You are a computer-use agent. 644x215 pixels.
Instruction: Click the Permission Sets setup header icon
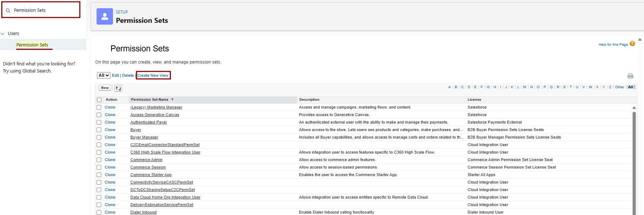tap(105, 16)
